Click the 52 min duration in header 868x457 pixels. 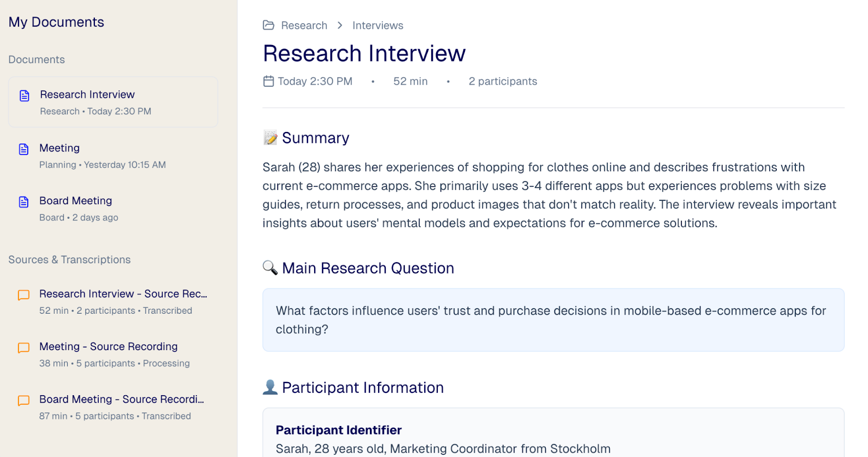[x=411, y=81]
